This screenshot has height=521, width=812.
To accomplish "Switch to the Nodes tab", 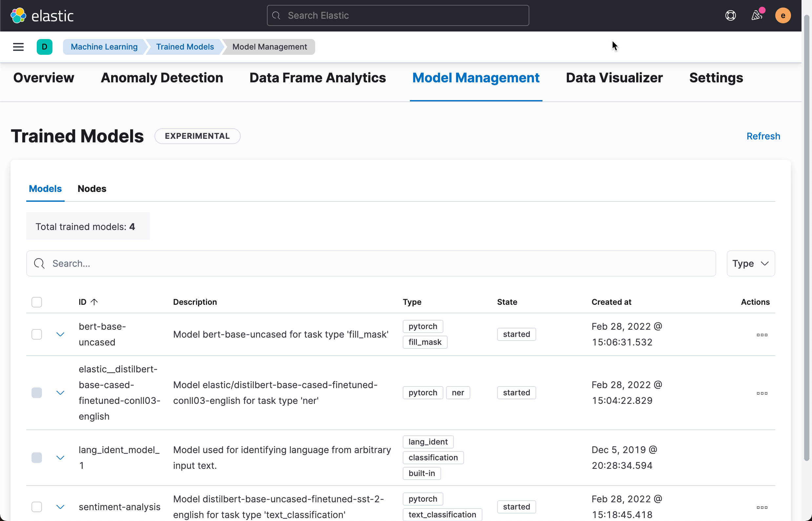I will tap(91, 188).
